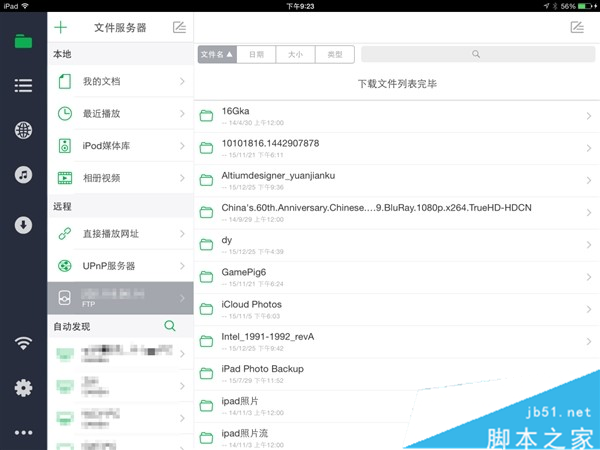The height and width of the screenshot is (450, 600).
Task: Sort file list by 文件名
Action: (x=217, y=54)
